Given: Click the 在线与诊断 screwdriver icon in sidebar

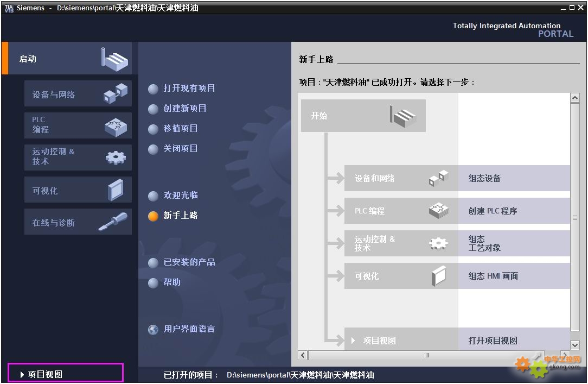Looking at the screenshot, I should pyautogui.click(x=113, y=222).
